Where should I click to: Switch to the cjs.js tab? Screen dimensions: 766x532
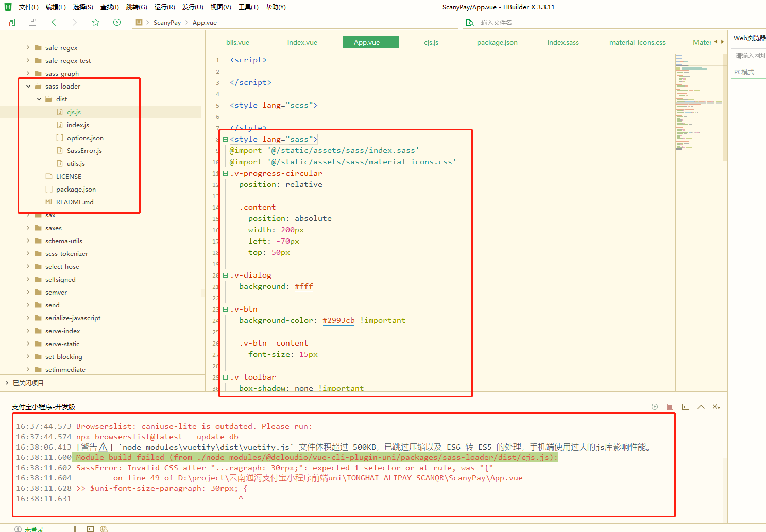point(431,42)
